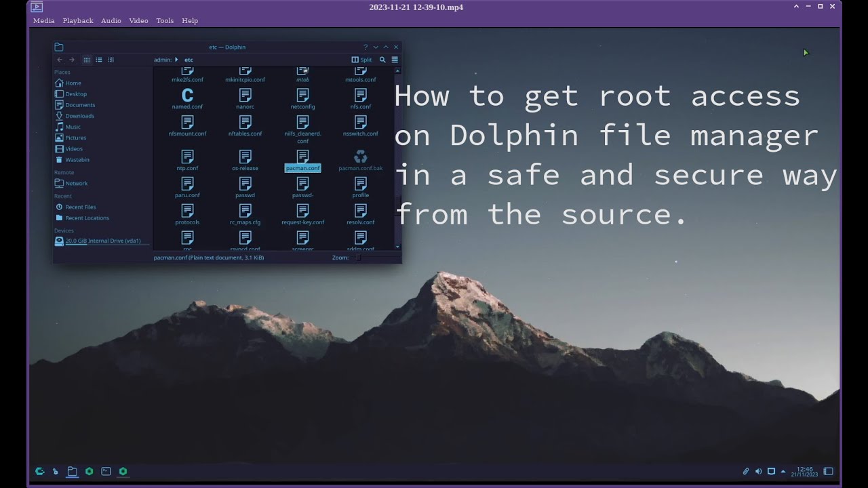
Task: Select the nfs.conf file
Action: click(x=361, y=99)
